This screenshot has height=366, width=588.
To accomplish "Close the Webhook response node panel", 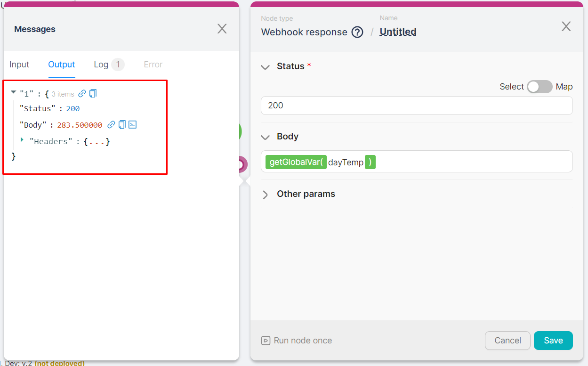I will click(x=566, y=26).
